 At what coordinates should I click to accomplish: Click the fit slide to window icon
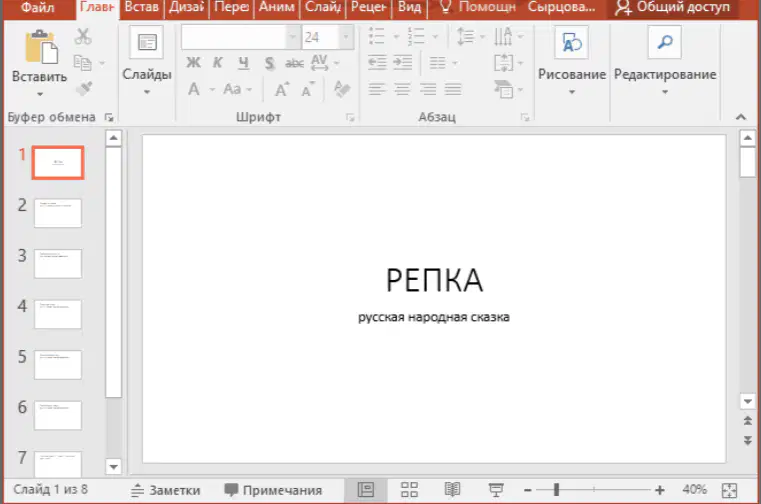(x=729, y=490)
